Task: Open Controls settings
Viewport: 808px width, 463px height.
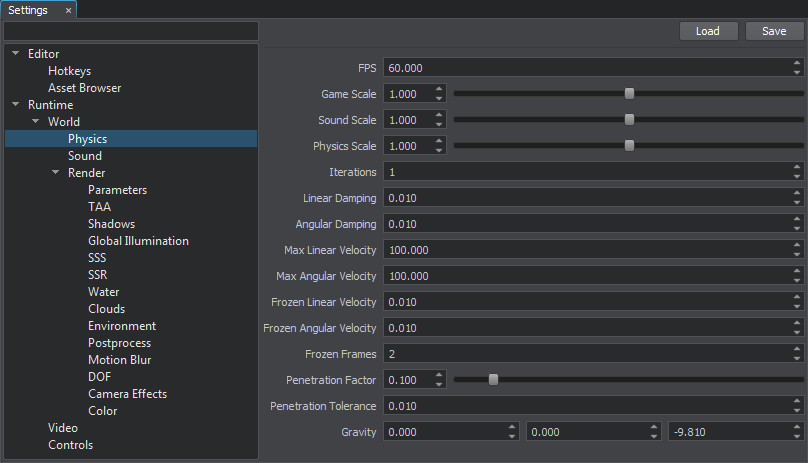Action: click(x=71, y=445)
